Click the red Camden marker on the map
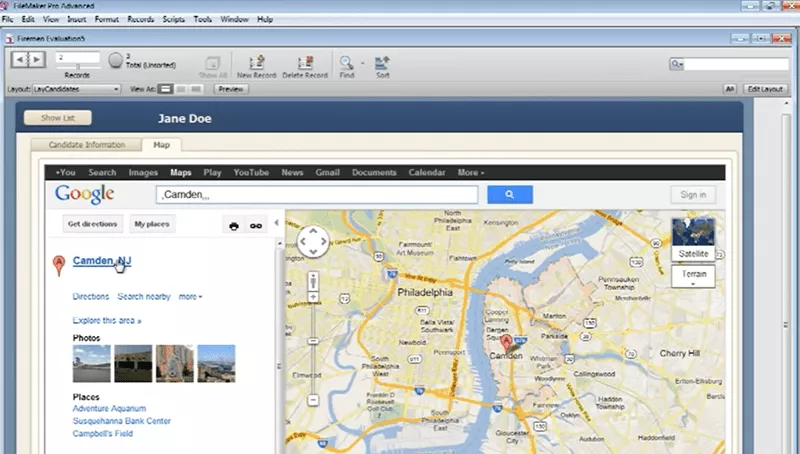800x454 pixels. pyautogui.click(x=506, y=342)
